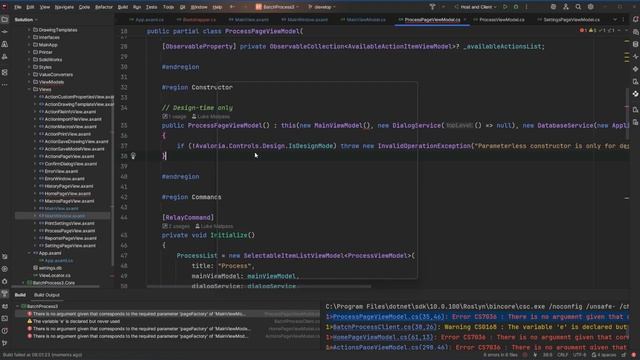Click the build hammer icon
The height and width of the screenshot is (360, 640).
pyautogui.click(x=432, y=7)
